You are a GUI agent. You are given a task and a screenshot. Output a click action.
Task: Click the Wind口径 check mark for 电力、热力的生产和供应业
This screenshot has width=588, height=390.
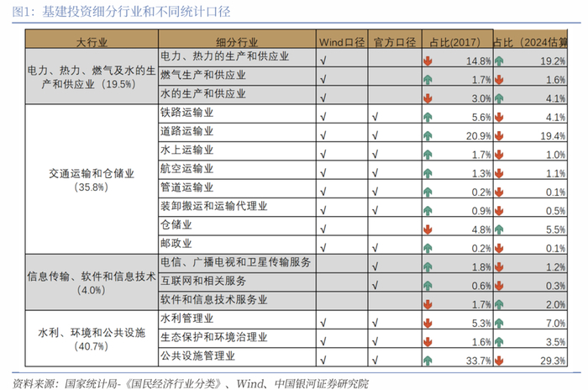pos(323,60)
